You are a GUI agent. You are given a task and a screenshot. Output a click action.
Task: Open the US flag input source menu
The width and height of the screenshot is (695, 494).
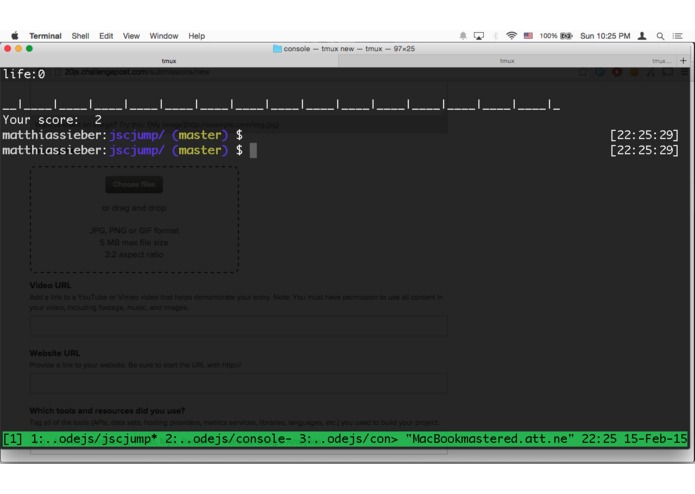(528, 36)
